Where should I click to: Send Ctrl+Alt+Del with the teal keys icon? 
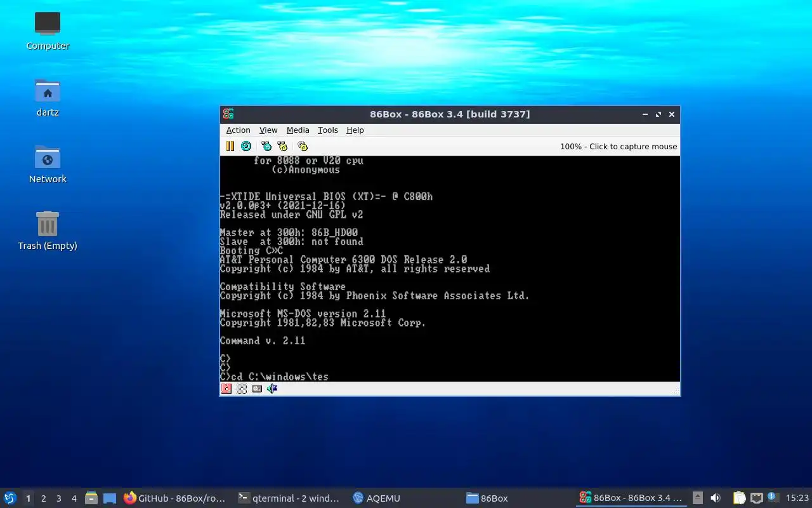[x=266, y=146]
